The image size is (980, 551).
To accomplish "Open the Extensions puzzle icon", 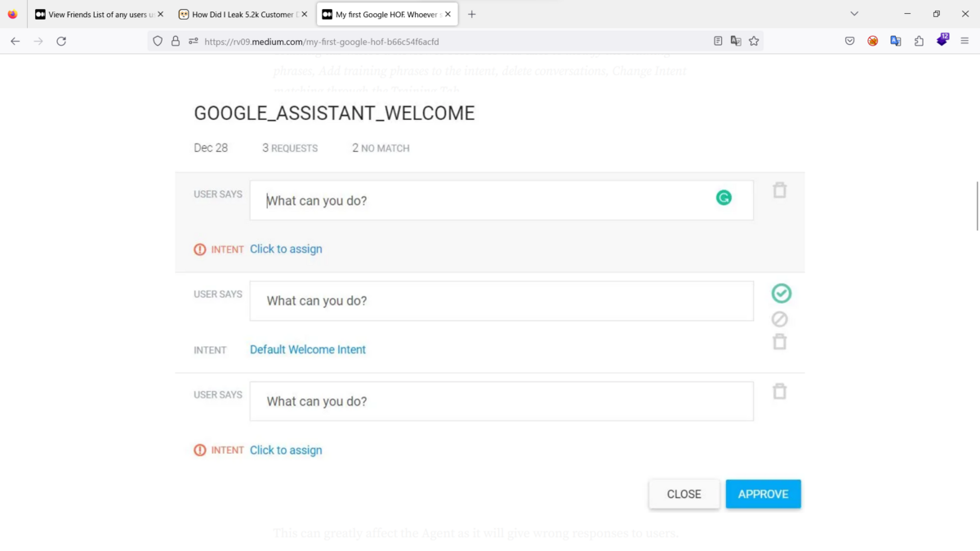I will click(x=919, y=41).
